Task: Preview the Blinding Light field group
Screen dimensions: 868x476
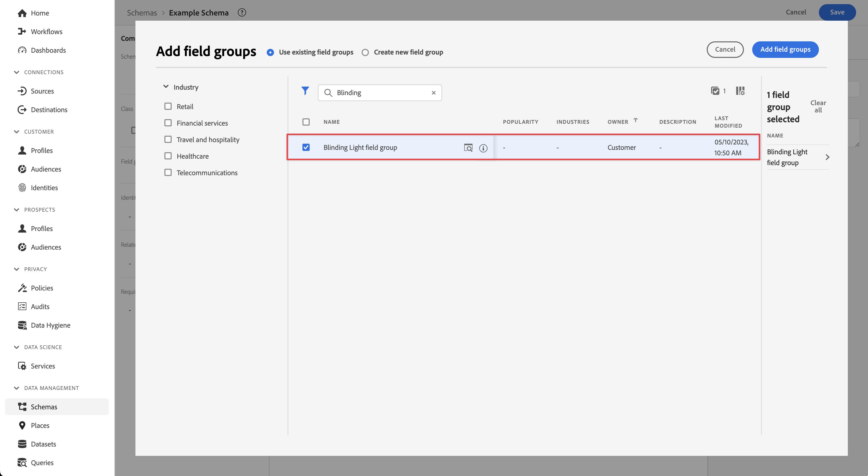Action: coord(468,148)
